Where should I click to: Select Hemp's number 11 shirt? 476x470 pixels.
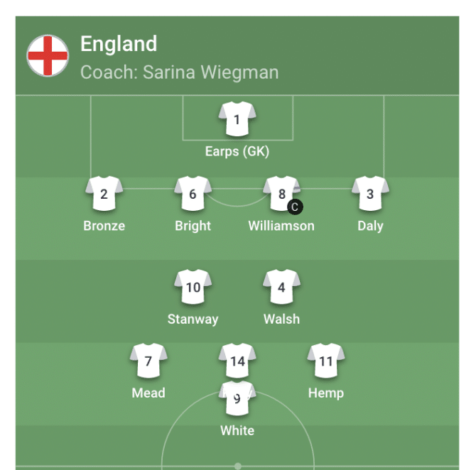[x=325, y=361]
